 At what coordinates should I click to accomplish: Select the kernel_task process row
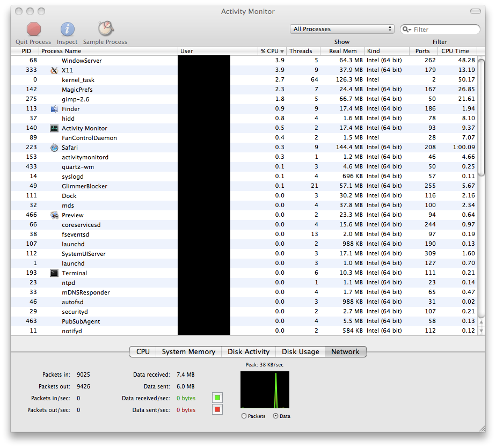pyautogui.click(x=244, y=79)
